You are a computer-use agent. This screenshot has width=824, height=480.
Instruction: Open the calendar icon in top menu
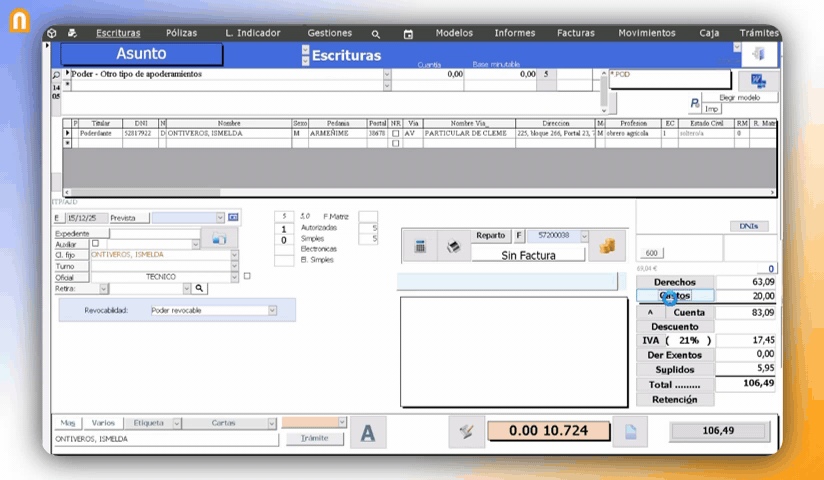(x=408, y=34)
